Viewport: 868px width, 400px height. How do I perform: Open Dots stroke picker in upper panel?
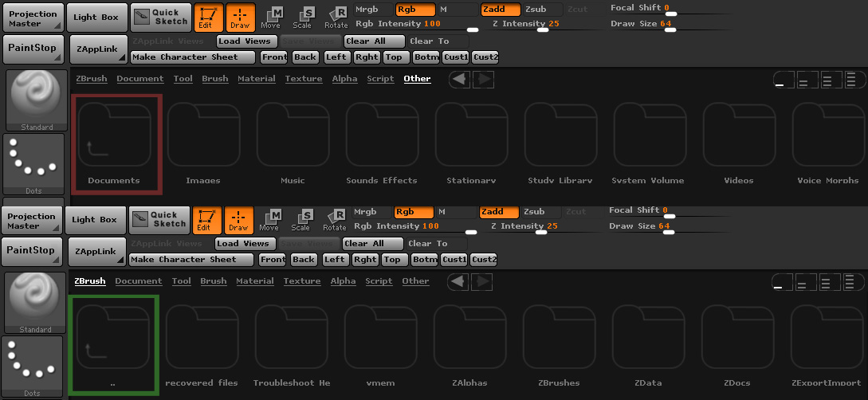pyautogui.click(x=33, y=164)
